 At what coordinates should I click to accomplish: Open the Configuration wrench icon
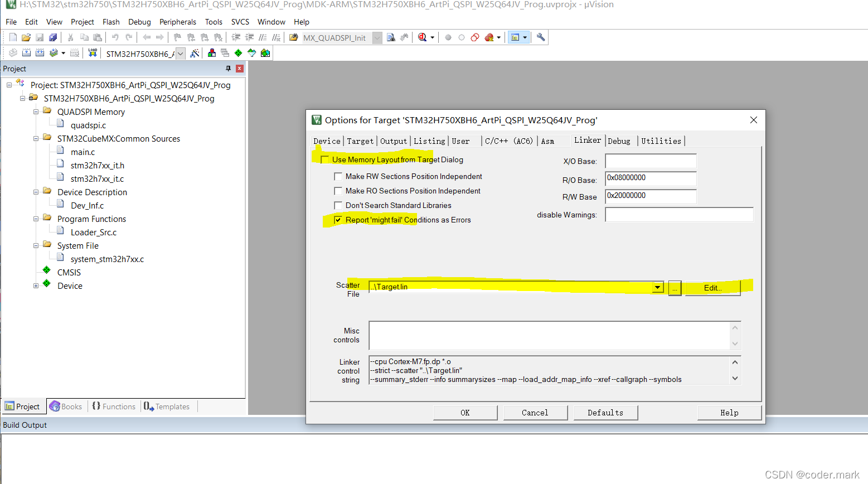pos(541,37)
